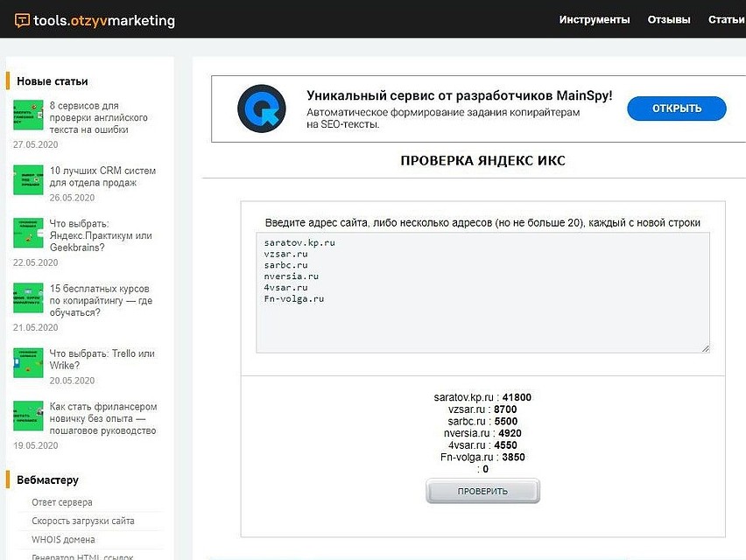This screenshot has width=746, height=560.
Task: Click thumbnail of CRM systems article
Action: pos(28,179)
